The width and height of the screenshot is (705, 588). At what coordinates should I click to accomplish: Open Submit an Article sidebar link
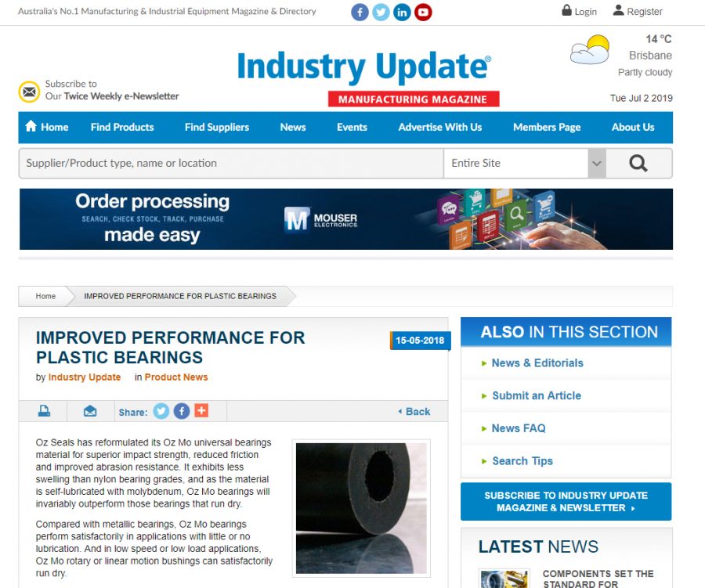click(x=537, y=395)
